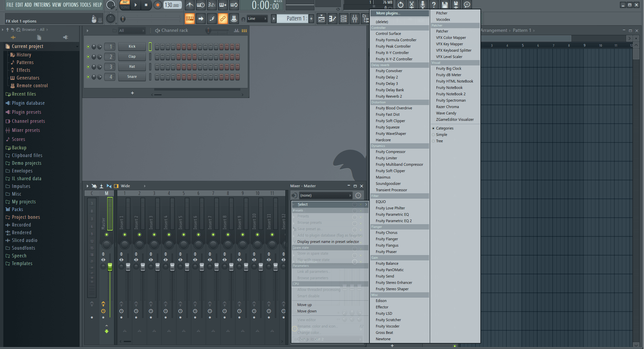The image size is (644, 349).
Task: Expand the Current project folder
Action: [x=27, y=46]
